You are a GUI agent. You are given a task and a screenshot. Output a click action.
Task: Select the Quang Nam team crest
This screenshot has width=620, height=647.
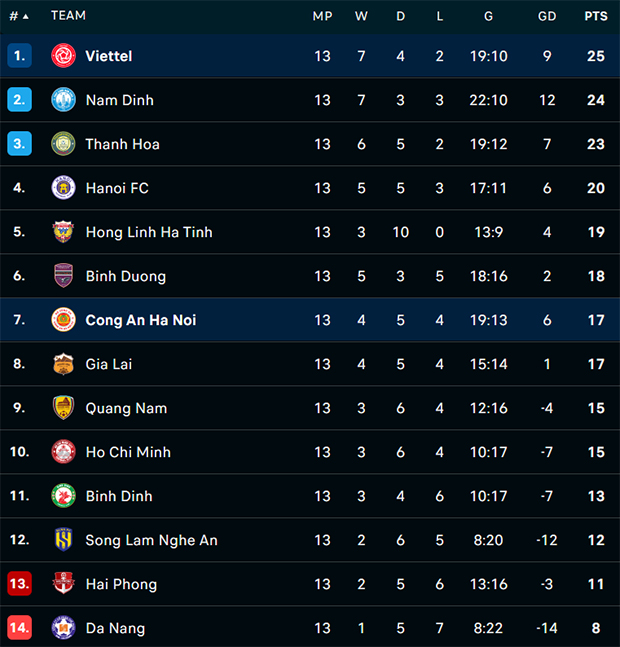tap(63, 408)
